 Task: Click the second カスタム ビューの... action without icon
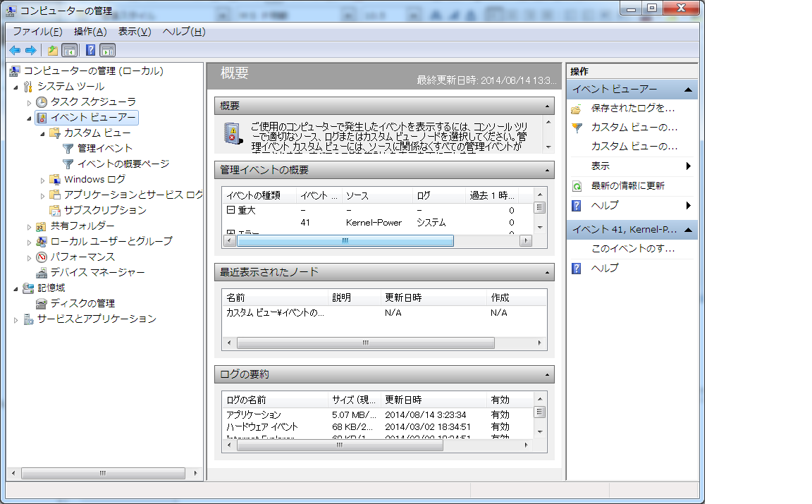tap(634, 147)
